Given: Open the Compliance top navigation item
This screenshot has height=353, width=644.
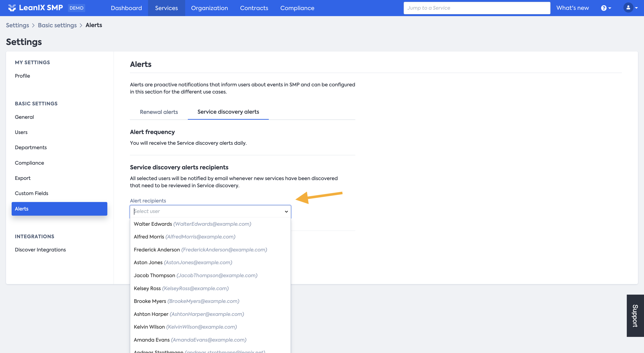Looking at the screenshot, I should click(297, 8).
